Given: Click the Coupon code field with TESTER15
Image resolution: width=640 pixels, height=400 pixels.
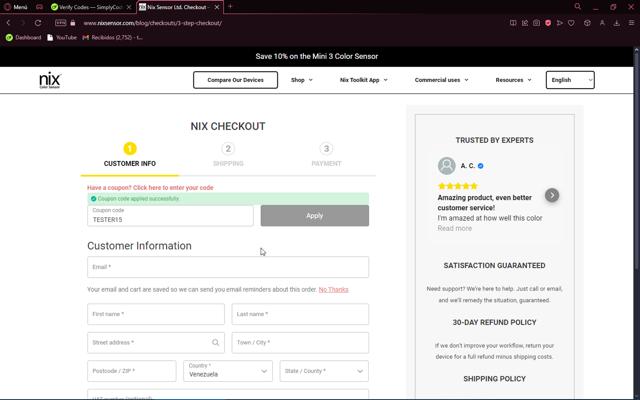Looking at the screenshot, I should (x=170, y=216).
